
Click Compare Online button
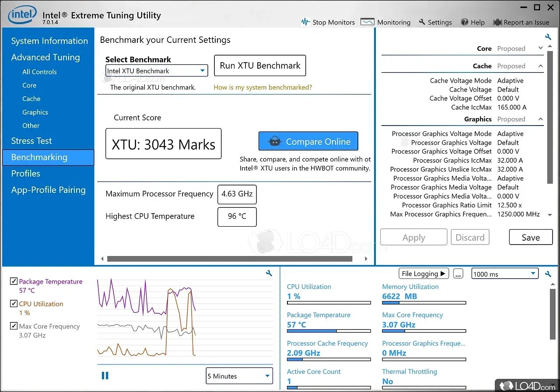pos(308,141)
